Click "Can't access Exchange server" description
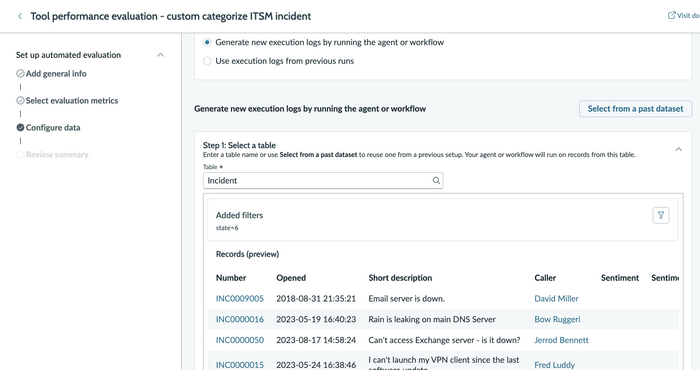This screenshot has width=700, height=370. (444, 340)
